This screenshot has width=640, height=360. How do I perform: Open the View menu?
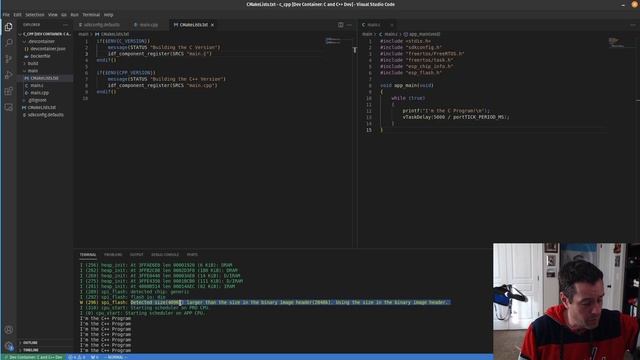[x=53, y=15]
